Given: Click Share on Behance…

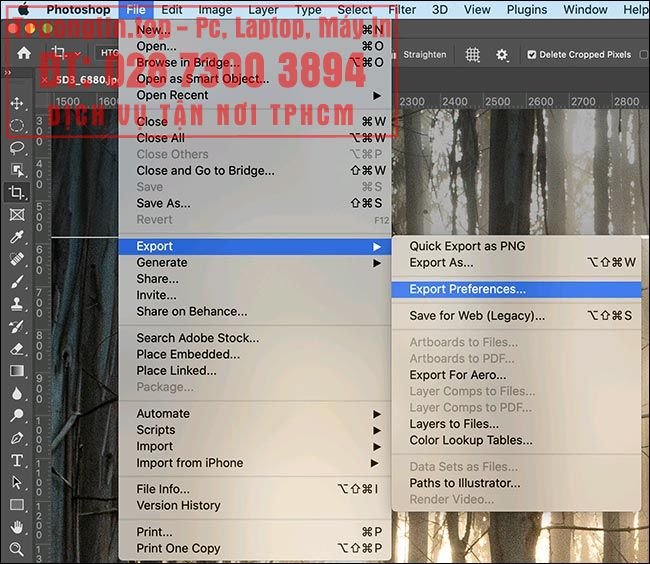Looking at the screenshot, I should pyautogui.click(x=255, y=312).
